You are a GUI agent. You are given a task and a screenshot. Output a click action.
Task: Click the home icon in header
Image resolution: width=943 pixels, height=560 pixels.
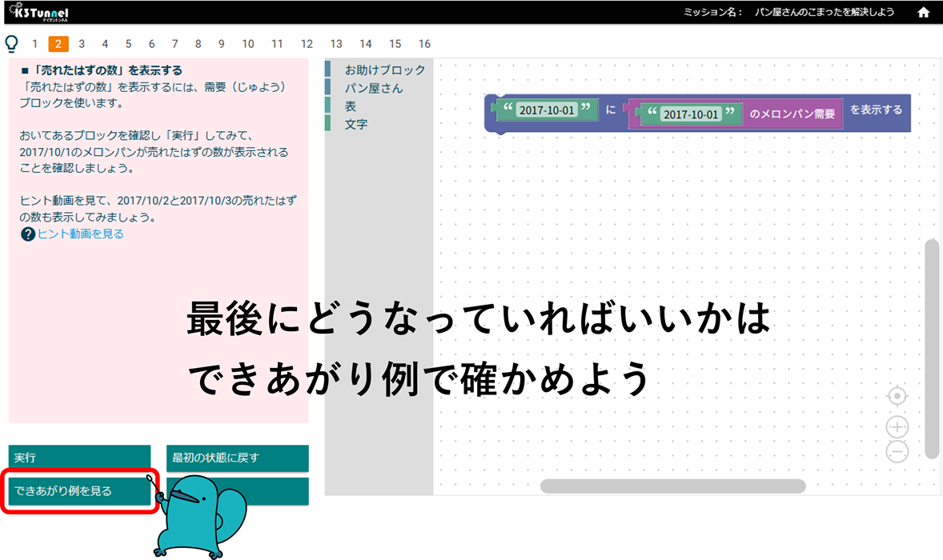click(923, 13)
